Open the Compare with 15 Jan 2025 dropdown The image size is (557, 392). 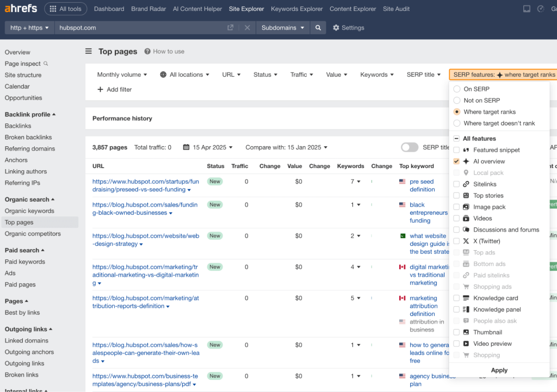click(286, 147)
